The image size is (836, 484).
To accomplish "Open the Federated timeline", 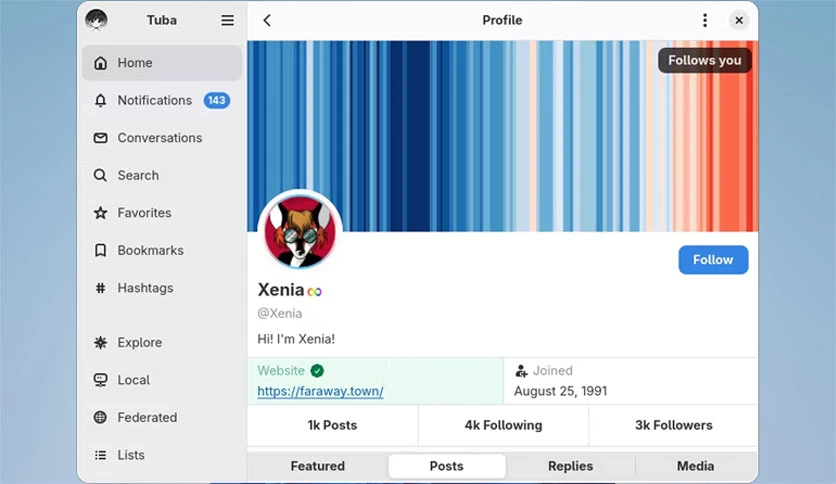I will click(x=162, y=417).
